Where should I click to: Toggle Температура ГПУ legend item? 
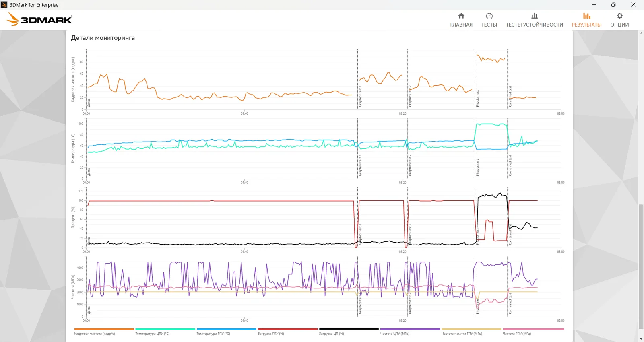226,332
